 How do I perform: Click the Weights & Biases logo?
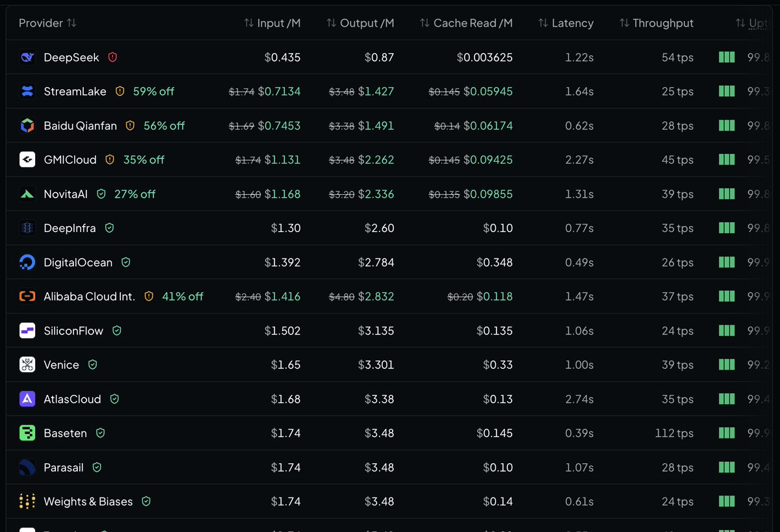pyautogui.click(x=27, y=501)
